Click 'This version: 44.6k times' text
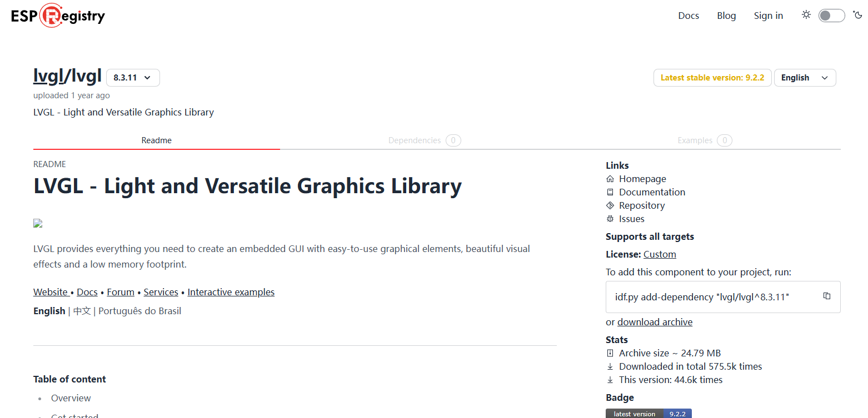 tap(671, 380)
